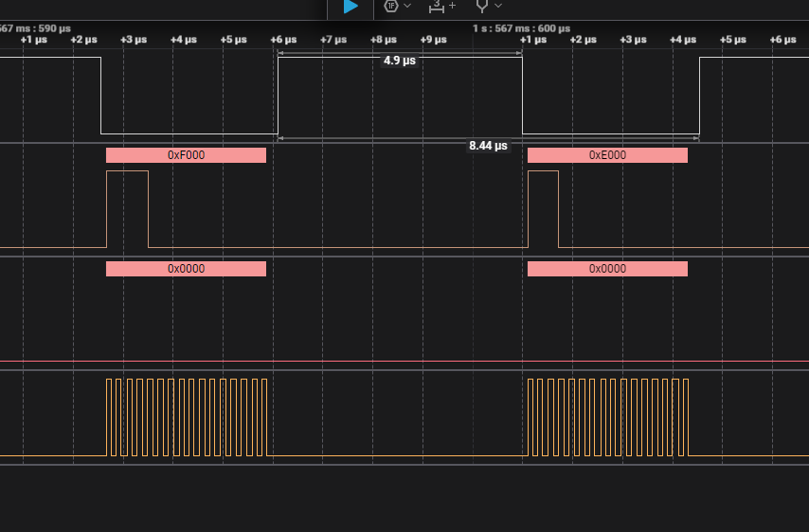Click the 4.9 µs measurement label
This screenshot has width=809, height=532.
(x=399, y=61)
